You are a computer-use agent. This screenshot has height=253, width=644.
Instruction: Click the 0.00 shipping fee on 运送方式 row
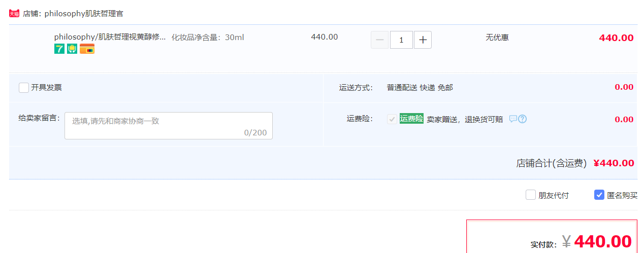click(624, 87)
